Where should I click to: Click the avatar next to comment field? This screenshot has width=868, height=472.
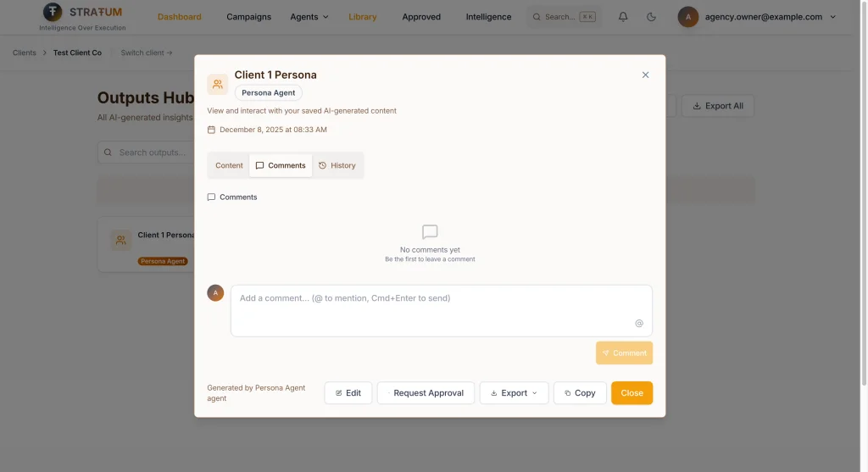[x=215, y=292]
